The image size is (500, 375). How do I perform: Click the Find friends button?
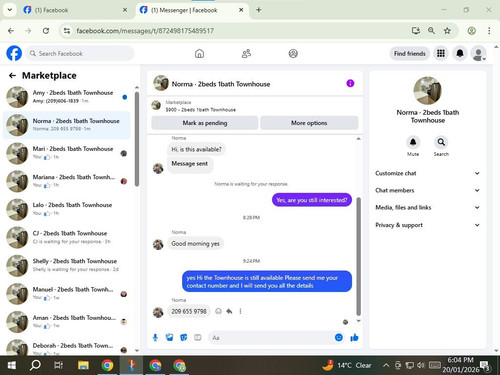[410, 53]
